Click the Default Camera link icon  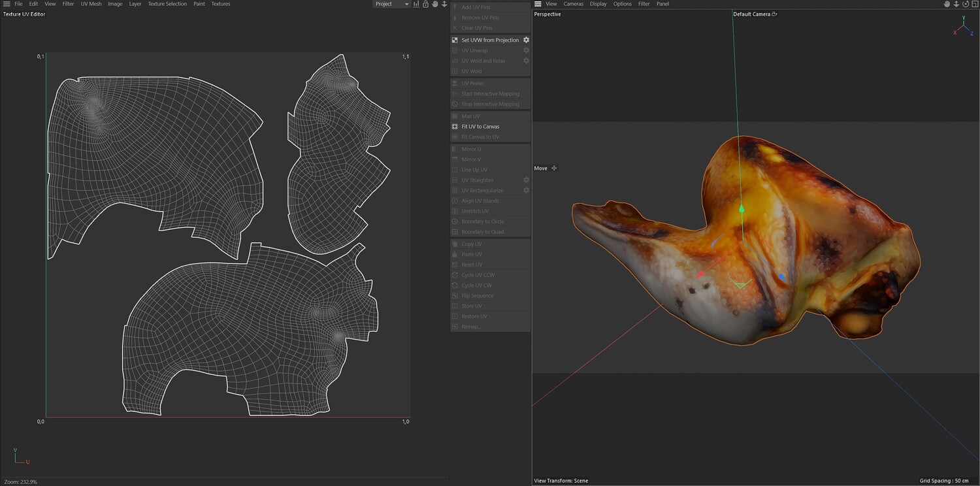coord(775,14)
